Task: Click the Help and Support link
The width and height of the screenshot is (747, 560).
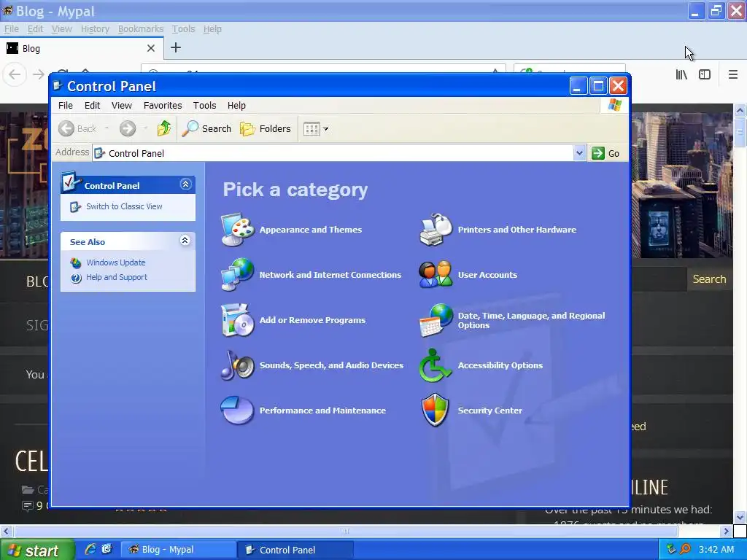Action: pos(116,277)
